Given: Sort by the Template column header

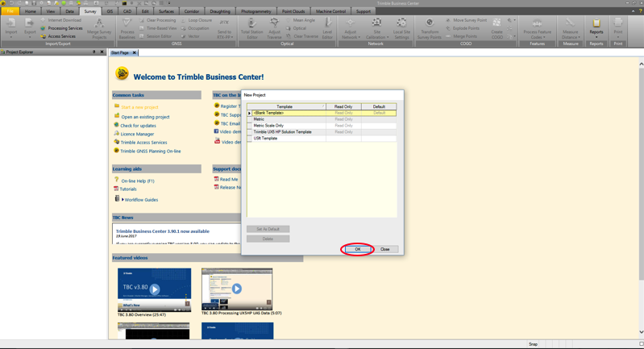Looking at the screenshot, I should (286, 106).
